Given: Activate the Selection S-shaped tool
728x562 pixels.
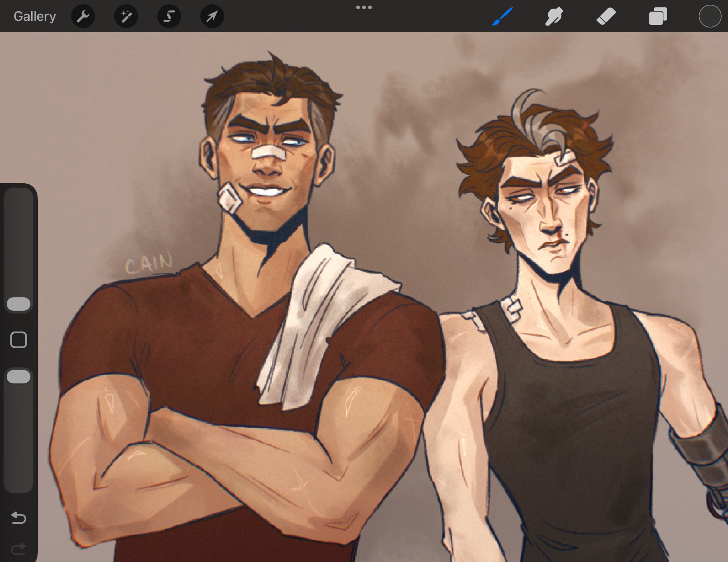Looking at the screenshot, I should pyautogui.click(x=169, y=16).
